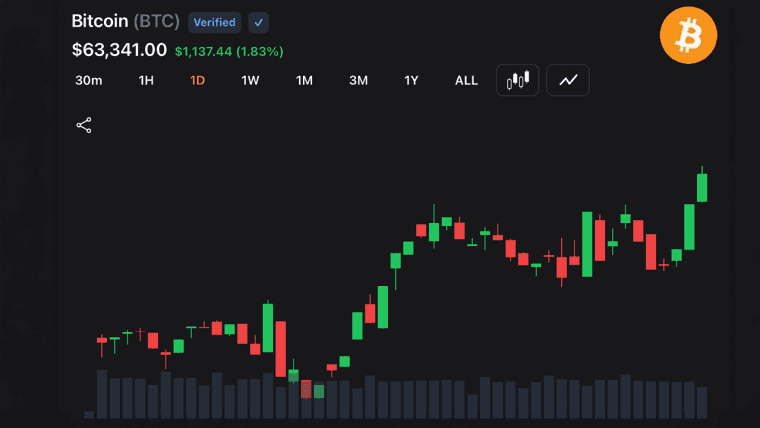View the 1Y price chart
Screen dimensions: 760x428
click(x=411, y=80)
